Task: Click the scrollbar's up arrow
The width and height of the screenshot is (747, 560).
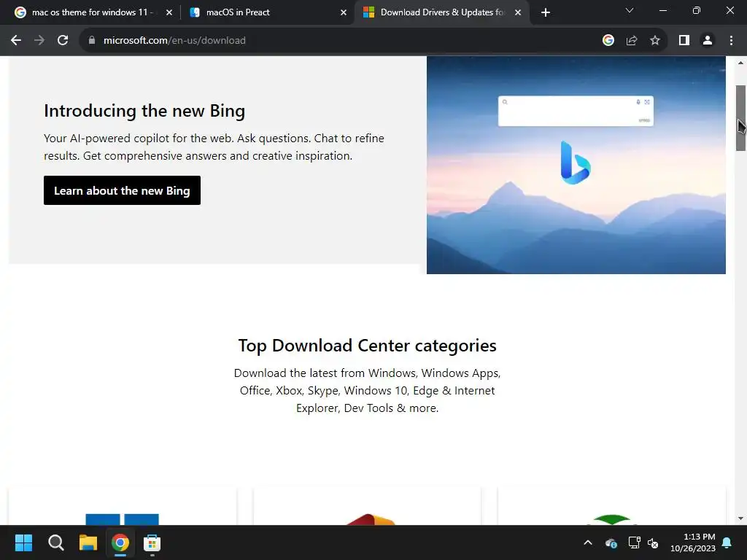Action: coord(740,63)
